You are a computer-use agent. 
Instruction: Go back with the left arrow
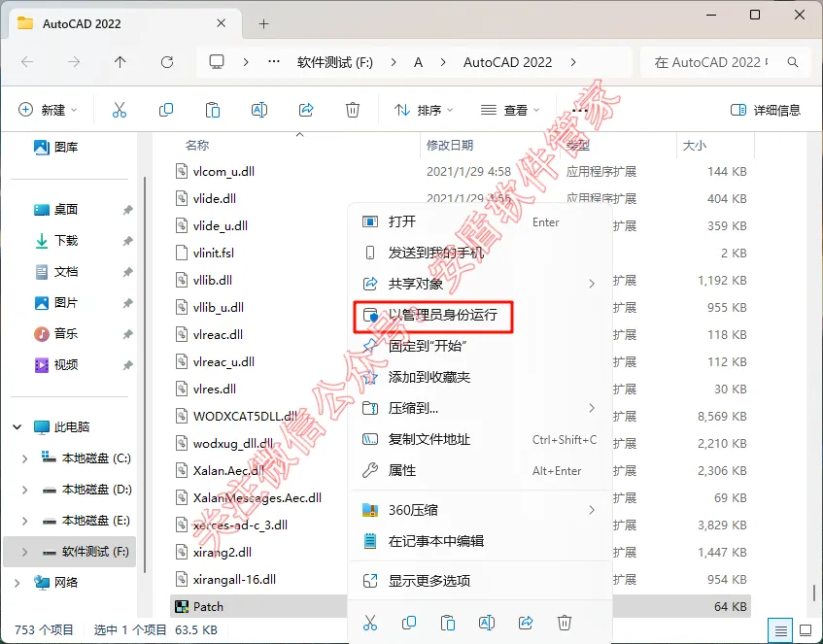pos(27,62)
